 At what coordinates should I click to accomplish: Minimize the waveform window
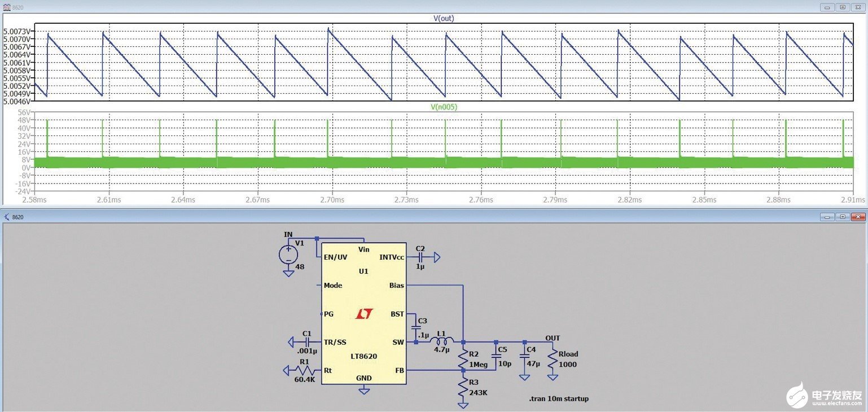pos(827,7)
